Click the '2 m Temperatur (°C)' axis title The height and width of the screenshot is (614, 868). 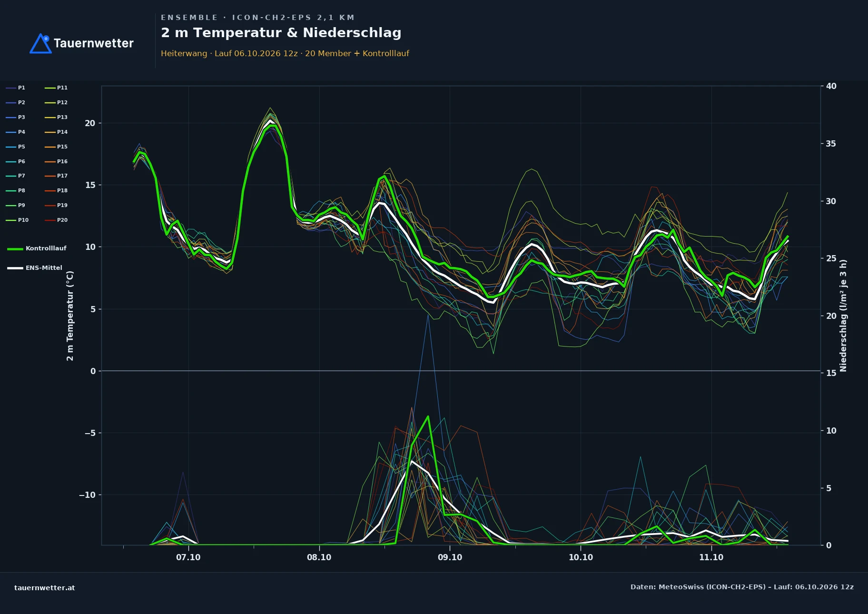[x=70, y=316]
